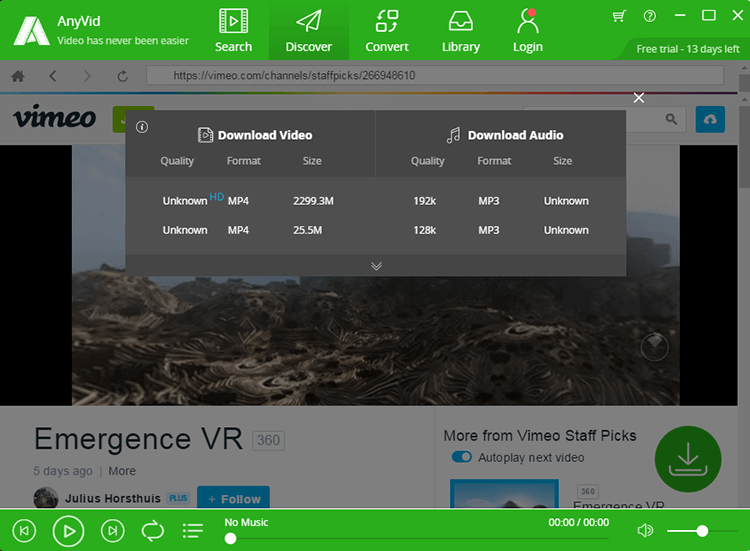Click the 360 compass control on video

point(654,347)
